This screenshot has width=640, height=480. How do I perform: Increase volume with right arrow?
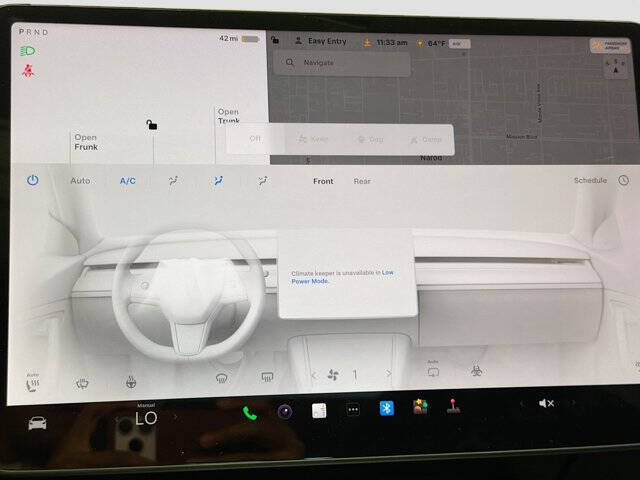click(573, 402)
